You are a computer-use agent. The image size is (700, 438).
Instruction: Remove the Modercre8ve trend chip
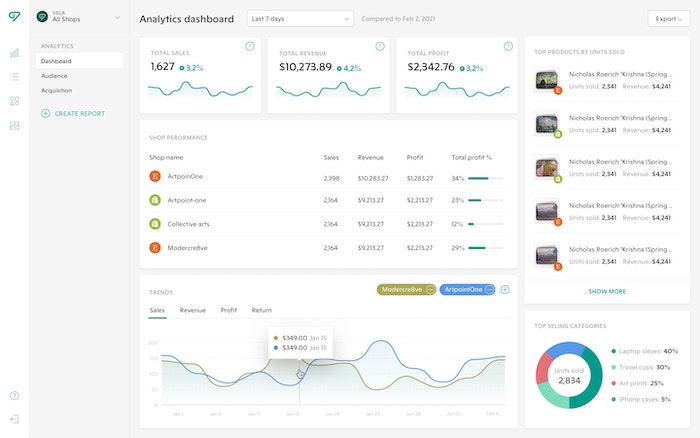click(430, 290)
